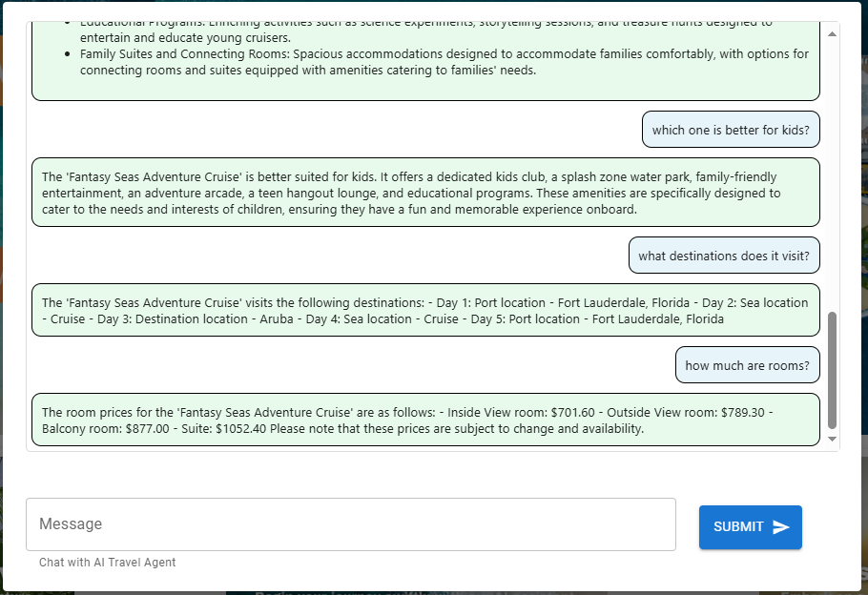Viewport: 868px width, 595px height.
Task: Click the Fantasy Seas kids recommendation message
Action: point(426,193)
